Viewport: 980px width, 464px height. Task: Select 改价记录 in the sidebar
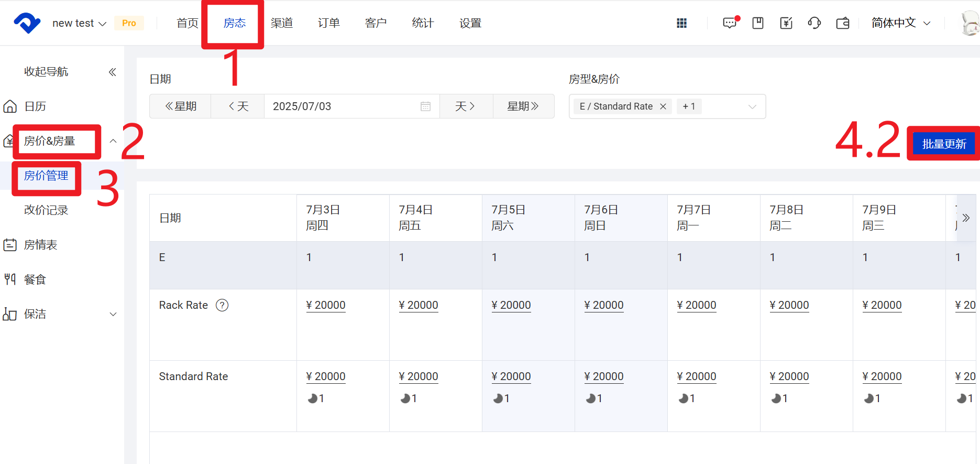pos(46,210)
